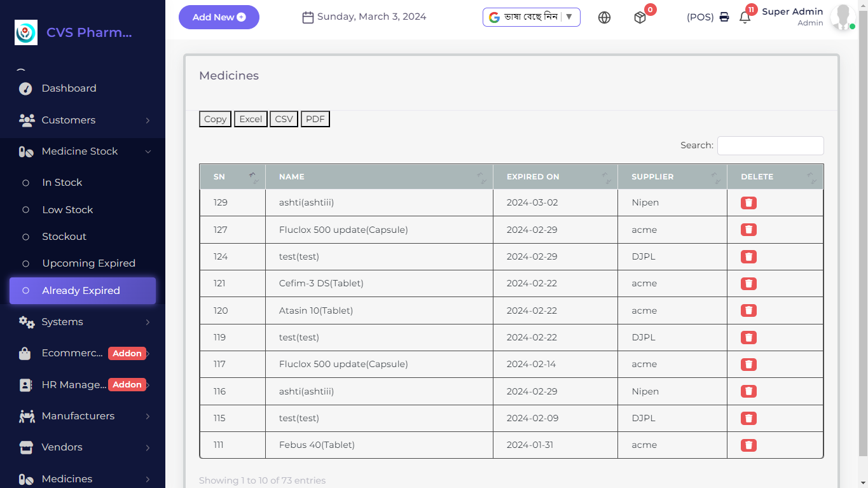Image resolution: width=868 pixels, height=488 pixels.
Task: Click the CVS Pharmacy logo icon
Action: click(x=25, y=32)
